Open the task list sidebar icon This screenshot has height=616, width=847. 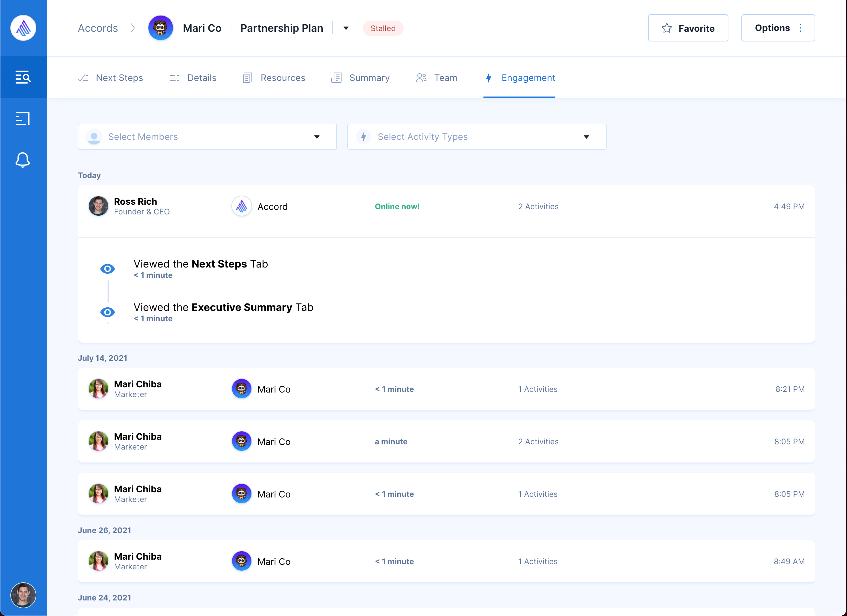[23, 119]
